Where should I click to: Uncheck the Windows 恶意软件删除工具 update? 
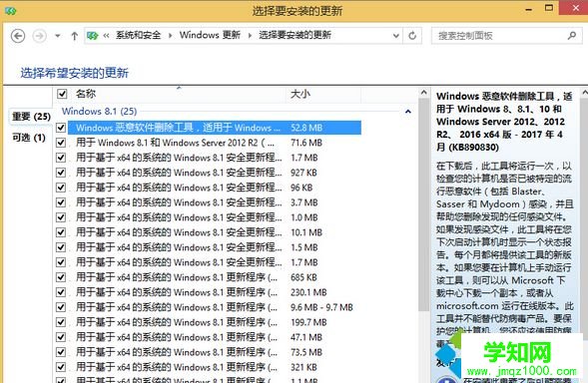coord(61,128)
